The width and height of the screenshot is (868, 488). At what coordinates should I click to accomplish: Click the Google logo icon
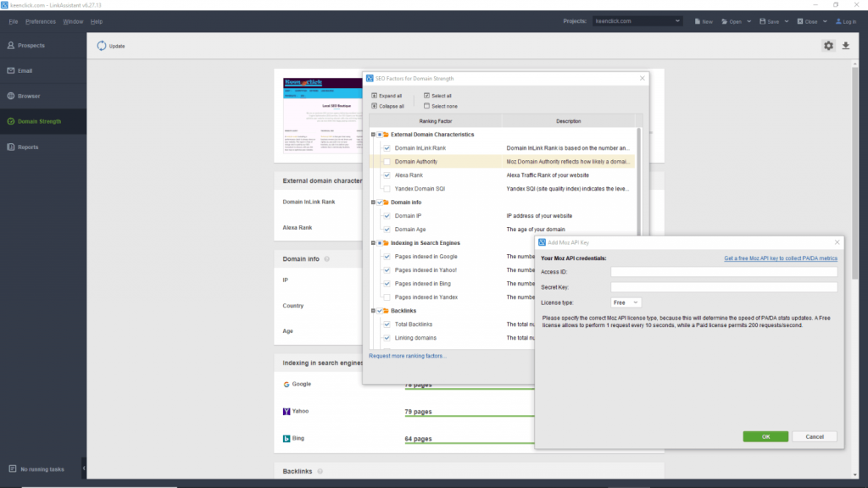click(x=287, y=385)
